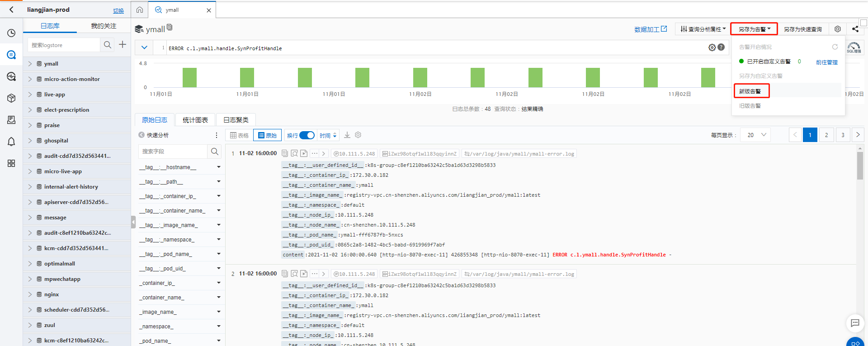Select 新版告警 from the dropdown menu
868x346 pixels.
750,91
